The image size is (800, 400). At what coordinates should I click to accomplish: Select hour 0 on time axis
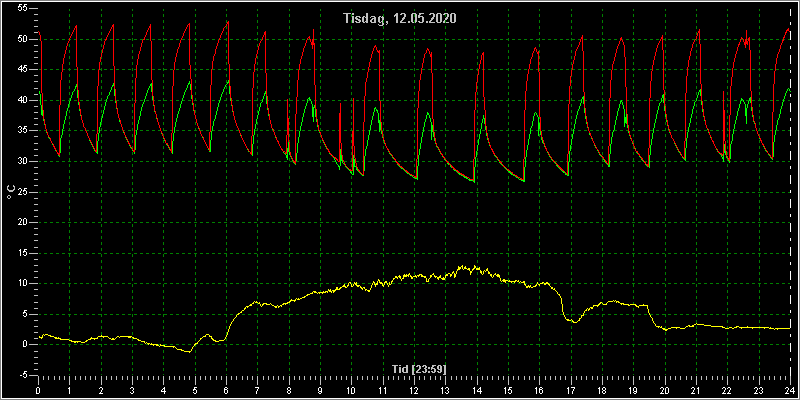point(38,390)
